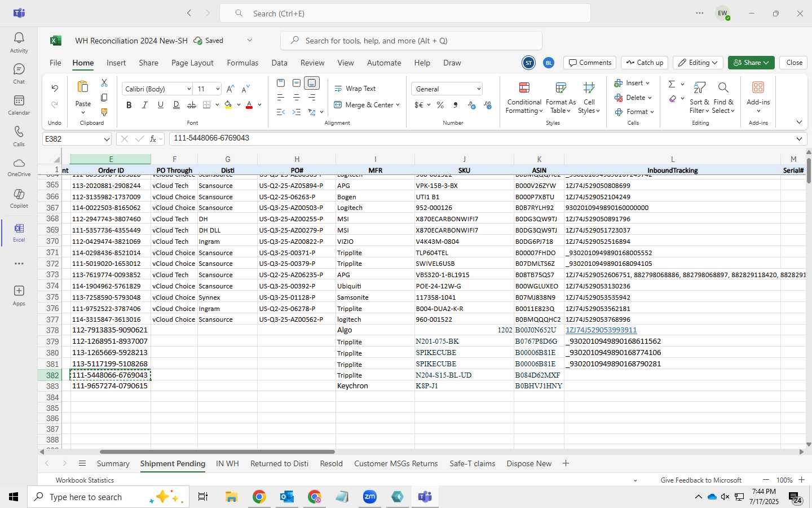Apply the yellow fill color bucket
This screenshot has width=812, height=508.
click(x=228, y=105)
